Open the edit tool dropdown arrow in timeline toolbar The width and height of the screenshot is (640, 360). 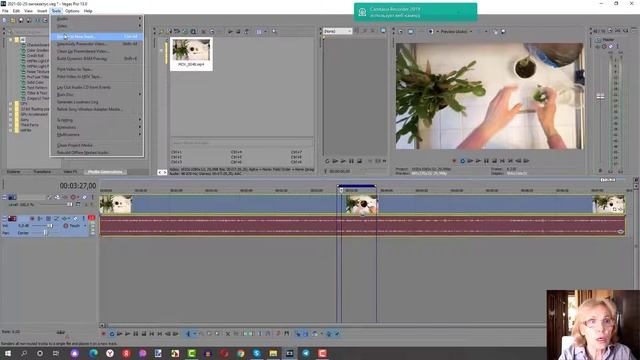pos(194,333)
